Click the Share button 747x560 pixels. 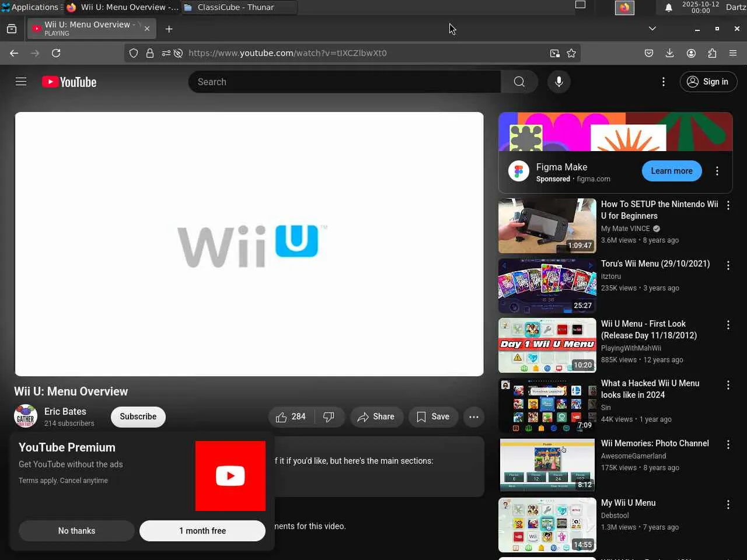click(376, 416)
